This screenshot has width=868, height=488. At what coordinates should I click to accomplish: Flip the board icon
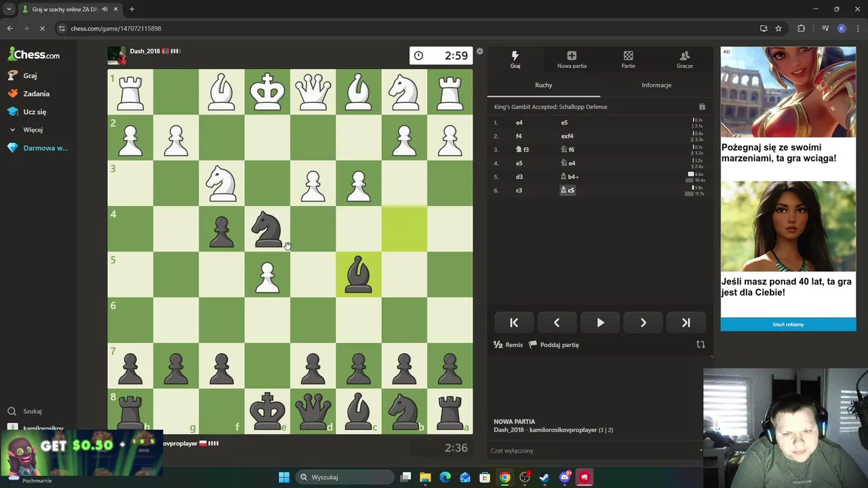[x=701, y=344]
